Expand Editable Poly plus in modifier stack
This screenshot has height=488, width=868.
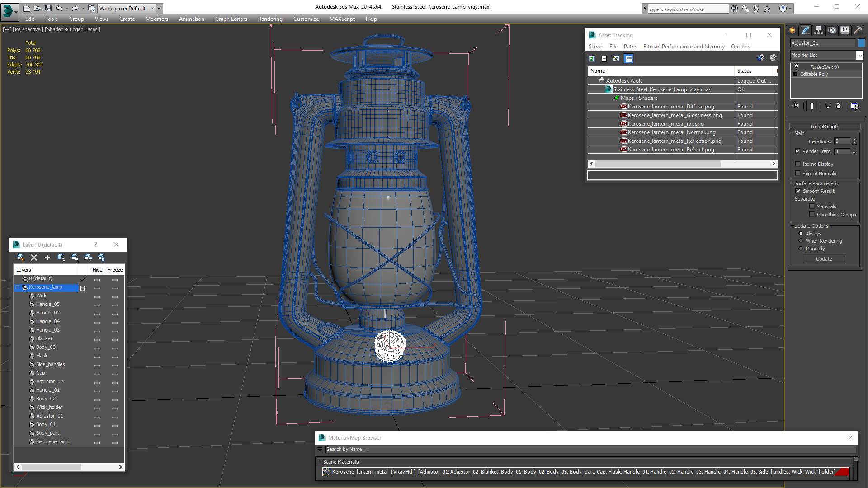(796, 74)
